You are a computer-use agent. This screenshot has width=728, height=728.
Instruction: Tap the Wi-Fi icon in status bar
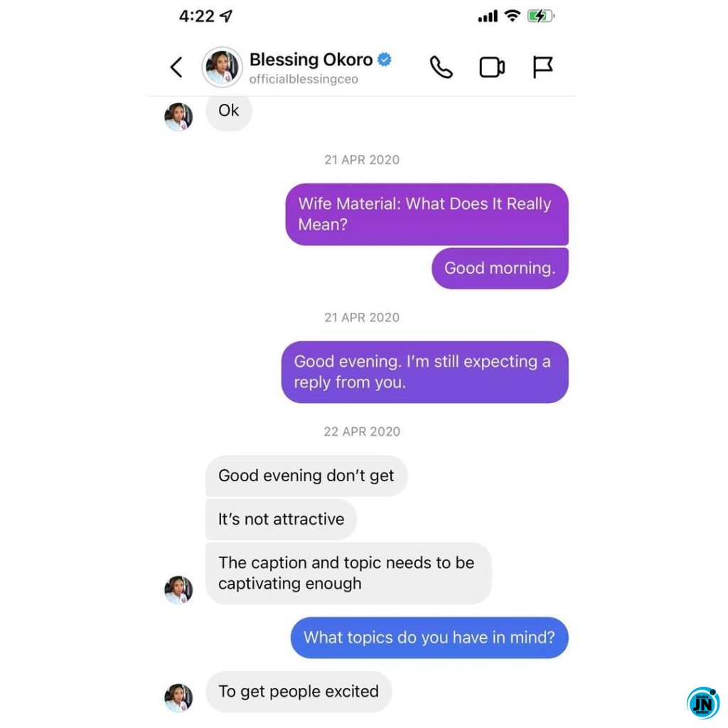click(512, 16)
